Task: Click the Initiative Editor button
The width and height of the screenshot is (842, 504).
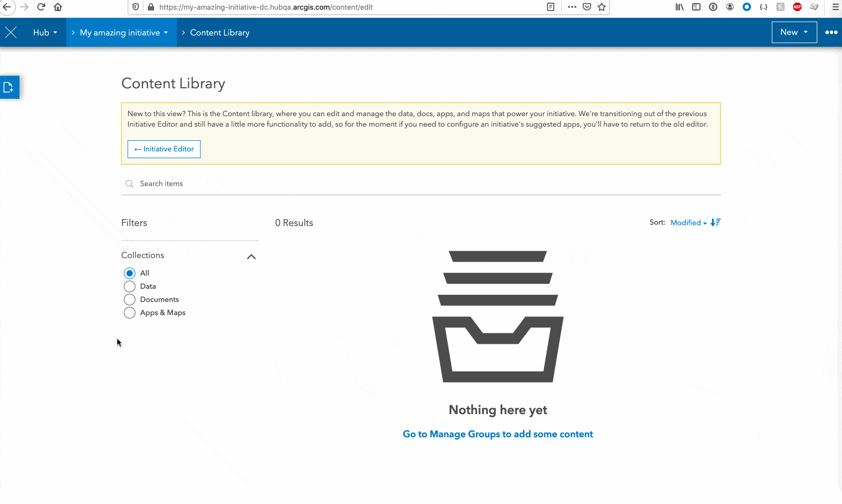Action: click(164, 149)
